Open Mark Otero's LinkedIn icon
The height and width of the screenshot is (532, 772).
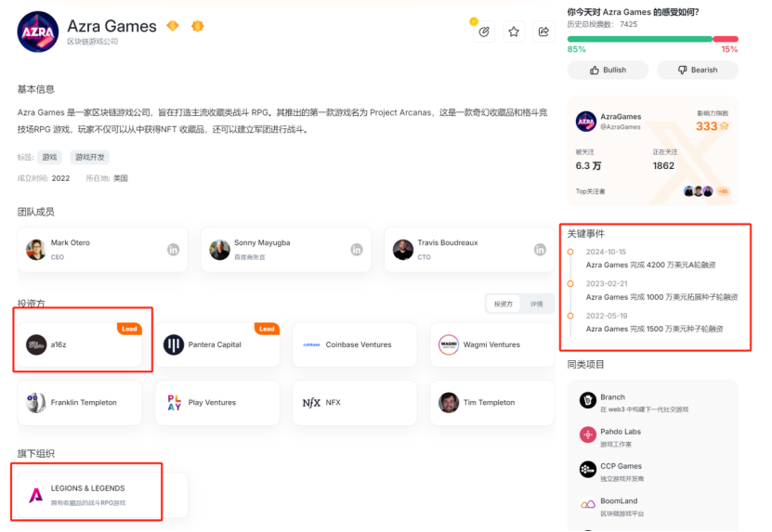coord(174,250)
